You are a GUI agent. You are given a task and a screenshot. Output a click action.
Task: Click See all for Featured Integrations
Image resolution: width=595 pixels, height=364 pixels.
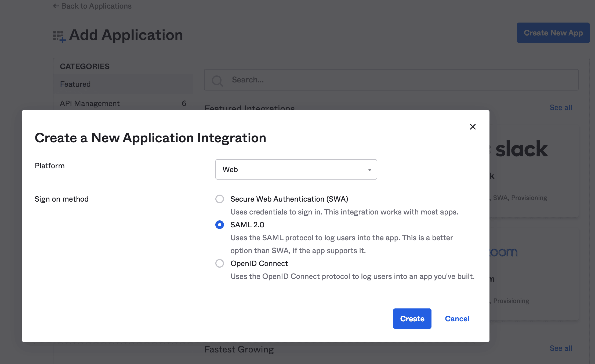561,107
